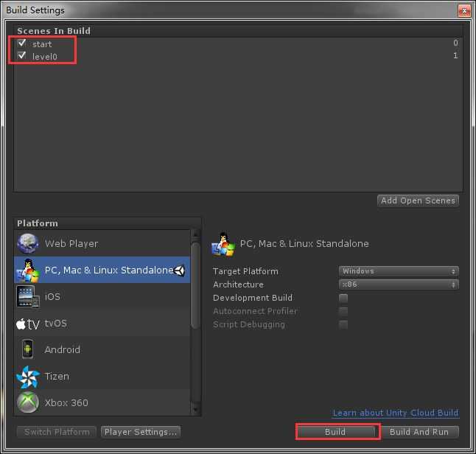This screenshot has width=476, height=454.
Task: Click Add Open Scenes button
Action: pyautogui.click(x=418, y=200)
